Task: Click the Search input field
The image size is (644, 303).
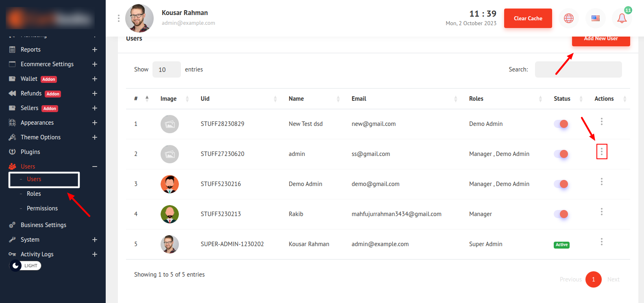Action: click(578, 69)
